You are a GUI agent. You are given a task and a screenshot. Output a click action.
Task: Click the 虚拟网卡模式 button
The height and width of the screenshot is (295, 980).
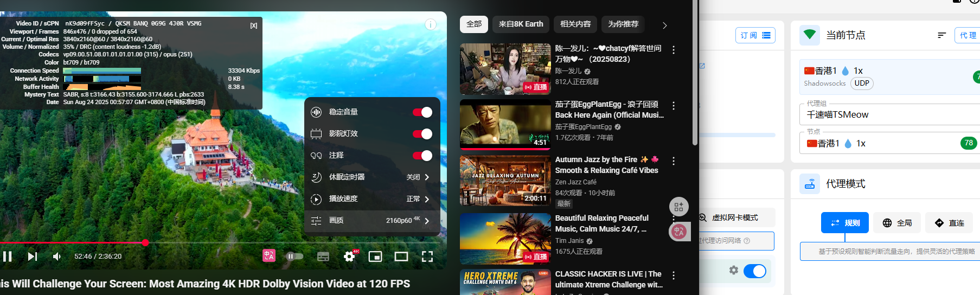735,217
